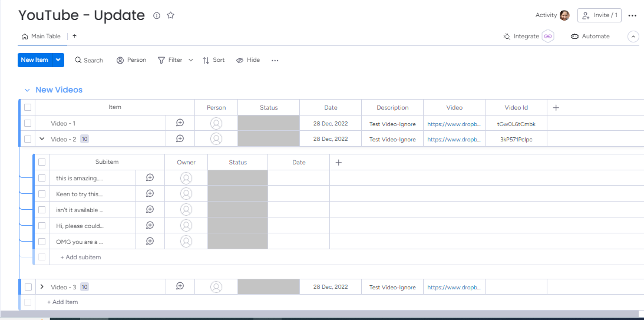Add update to Video - 3
This screenshot has width=644, height=320.
[x=180, y=286]
